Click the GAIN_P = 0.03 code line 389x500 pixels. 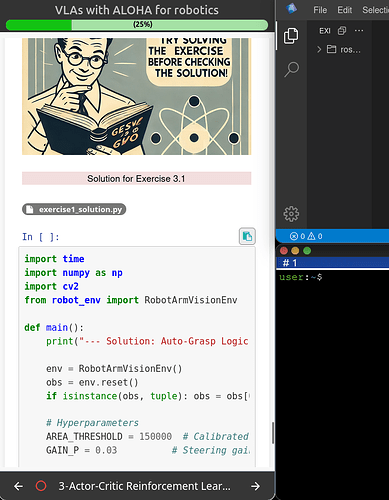[82, 450]
